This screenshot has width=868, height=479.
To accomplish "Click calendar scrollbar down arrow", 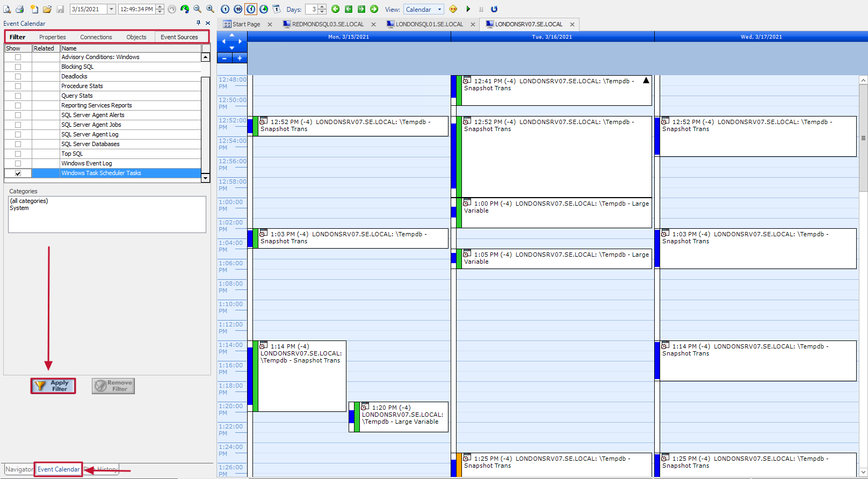I will pos(863,472).
